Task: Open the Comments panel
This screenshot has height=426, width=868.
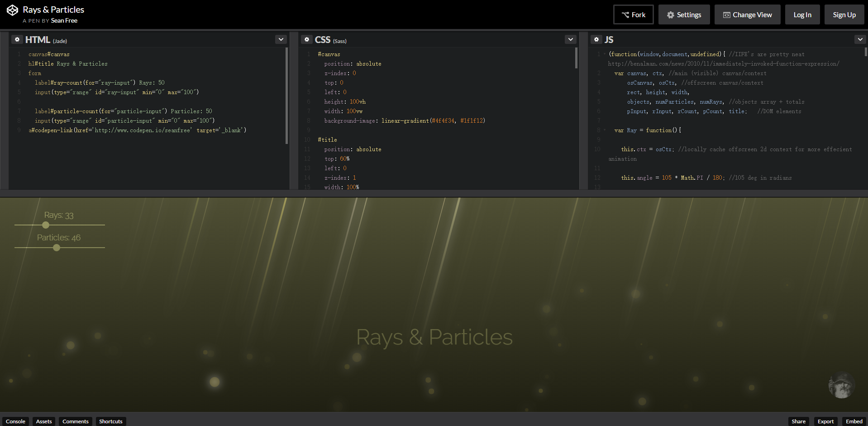Action: 76,421
